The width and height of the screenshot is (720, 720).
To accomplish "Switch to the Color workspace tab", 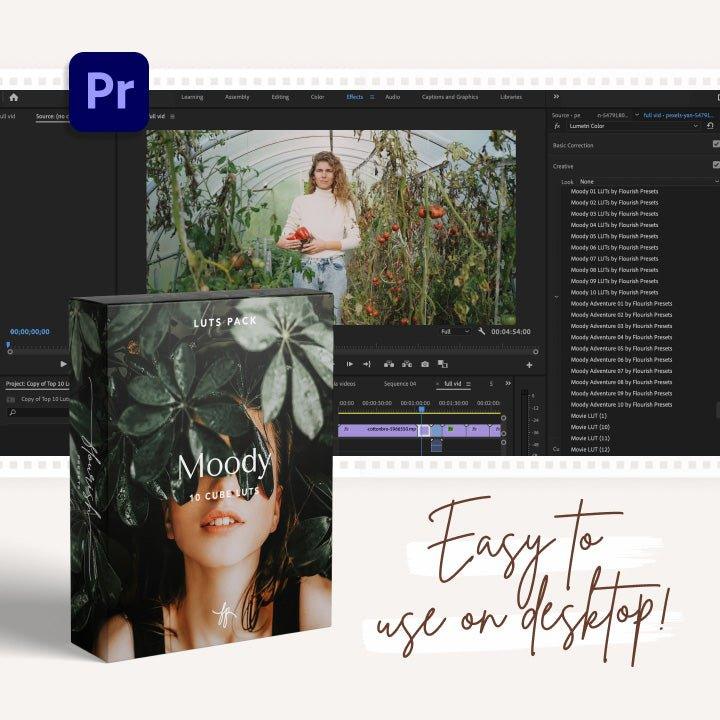I will coord(317,97).
